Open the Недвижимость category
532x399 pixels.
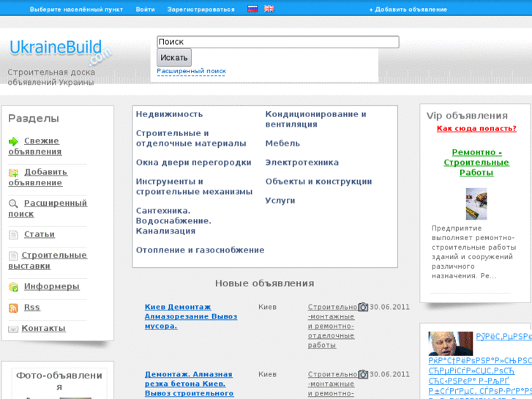click(x=169, y=114)
